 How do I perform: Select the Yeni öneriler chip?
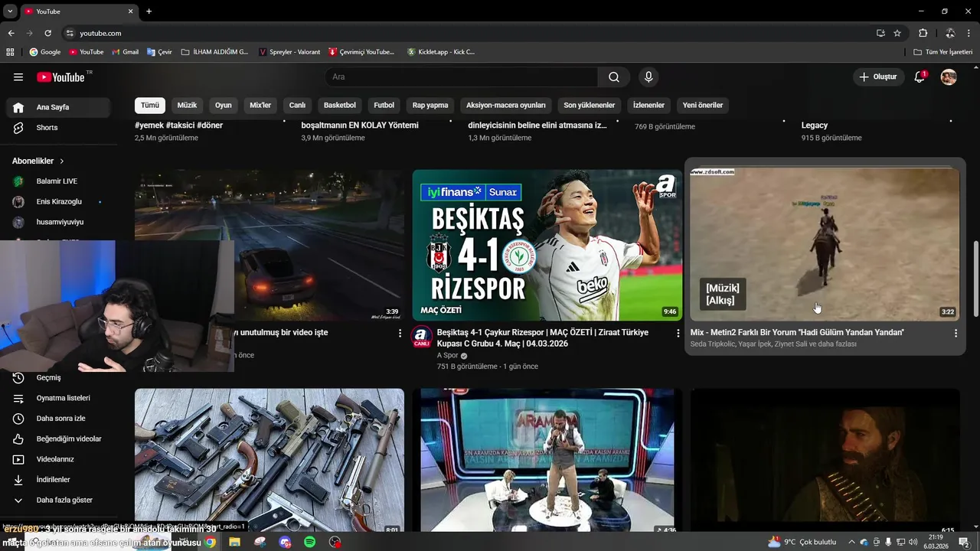tap(703, 105)
